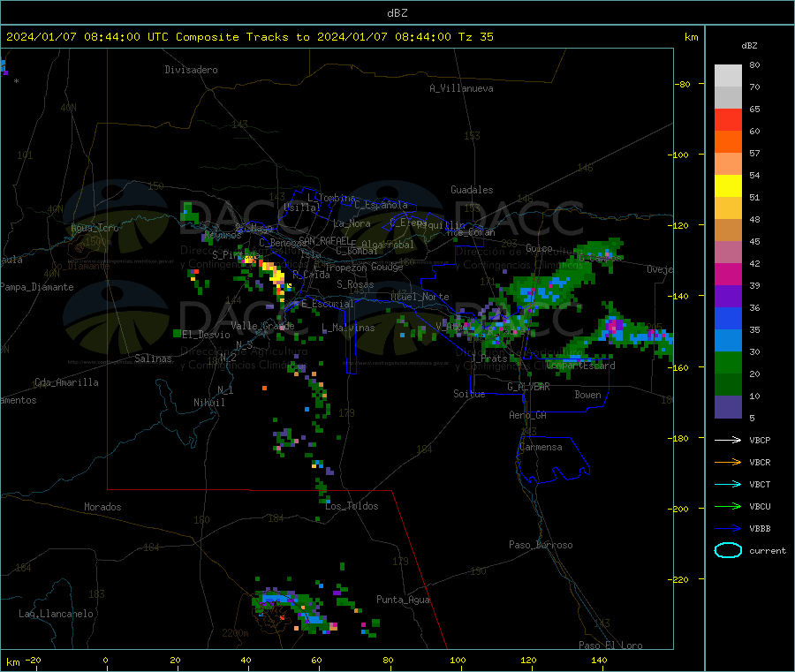The image size is (795, 672).
Task: Click the SAN_RAFAEL map label
Action: pos(324,240)
